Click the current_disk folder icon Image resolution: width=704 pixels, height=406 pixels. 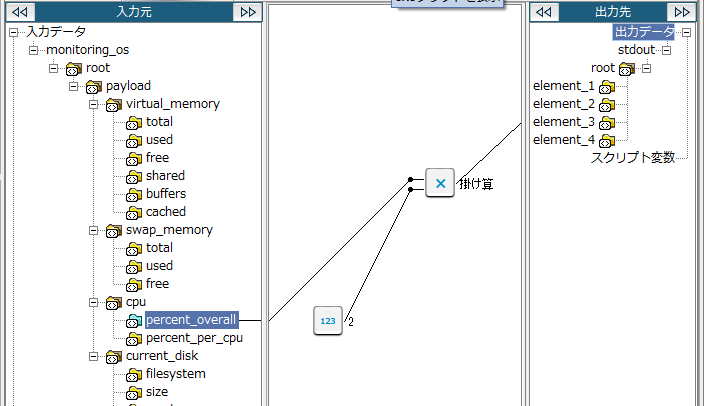coord(113,356)
